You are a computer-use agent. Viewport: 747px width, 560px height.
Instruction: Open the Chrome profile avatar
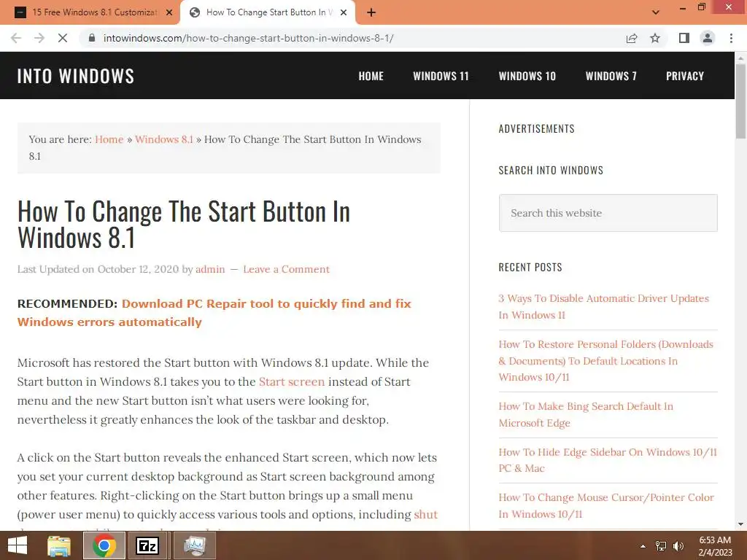708,38
